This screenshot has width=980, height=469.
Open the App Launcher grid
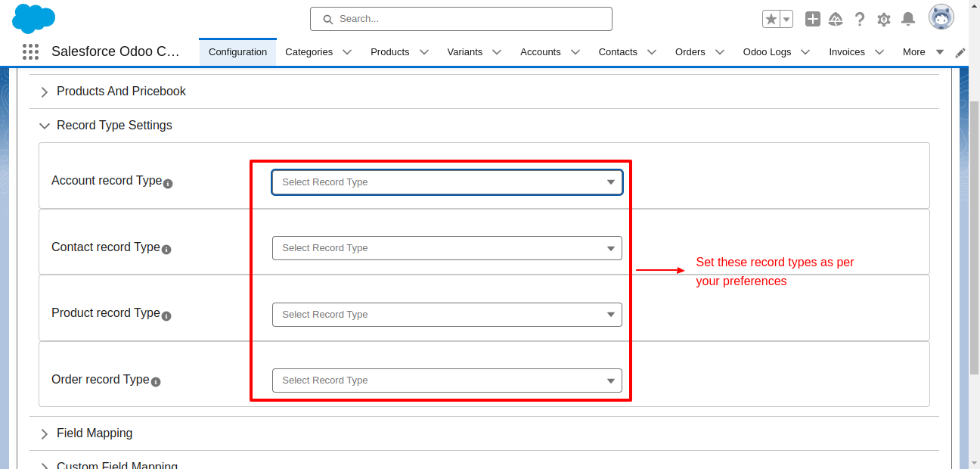pyautogui.click(x=30, y=51)
